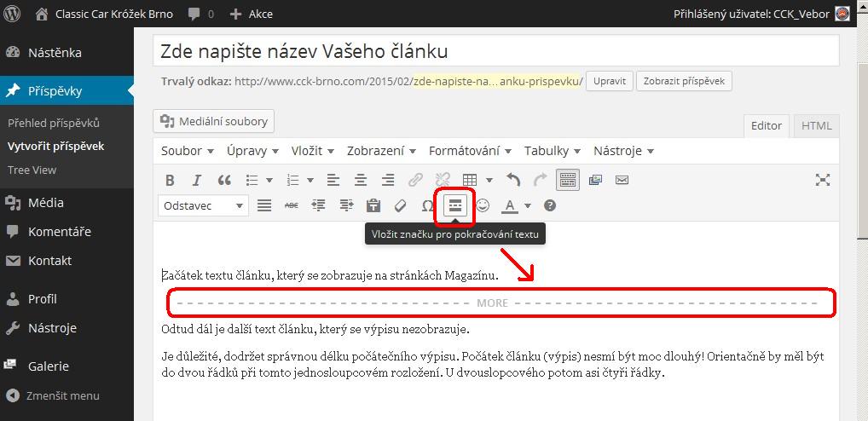Open the Zobrazení menu
Screen dimensions: 868x421
point(381,151)
